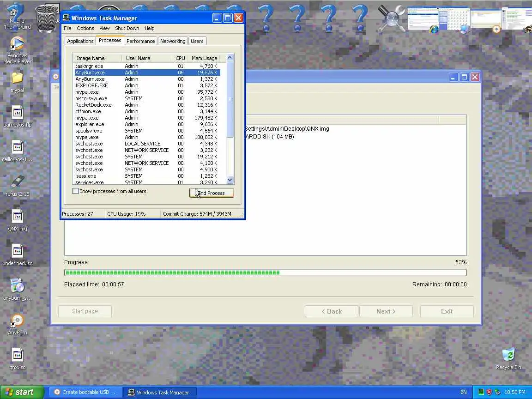Image resolution: width=532 pixels, height=399 pixels.
Task: Click the Exit button in AnyBurn
Action: pyautogui.click(x=447, y=311)
